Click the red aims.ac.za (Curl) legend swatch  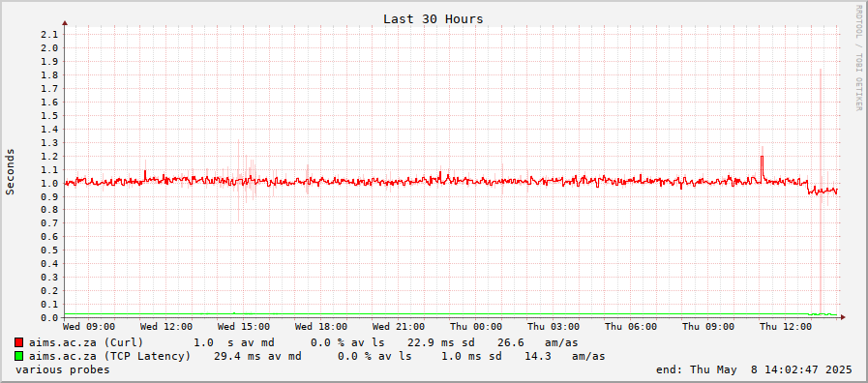[x=19, y=342]
